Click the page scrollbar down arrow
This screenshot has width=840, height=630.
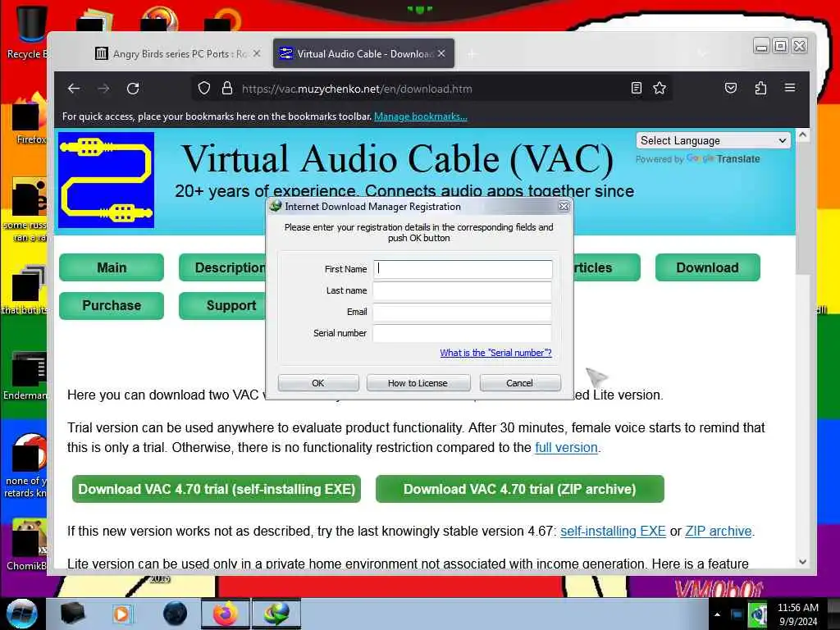pyautogui.click(x=802, y=562)
